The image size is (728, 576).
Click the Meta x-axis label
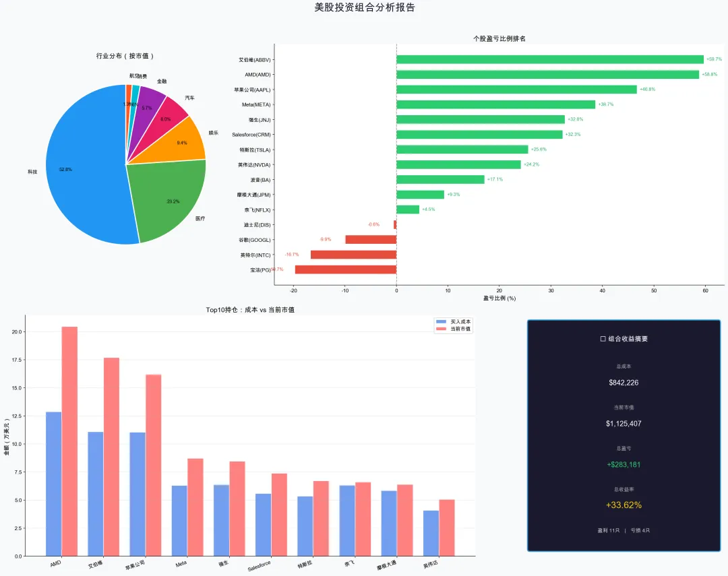(x=181, y=563)
